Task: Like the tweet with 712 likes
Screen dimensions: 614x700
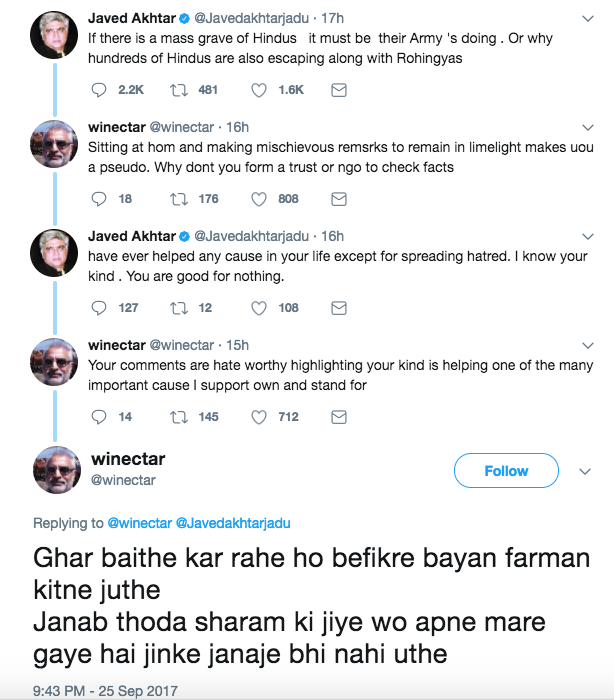Action: coord(259,417)
